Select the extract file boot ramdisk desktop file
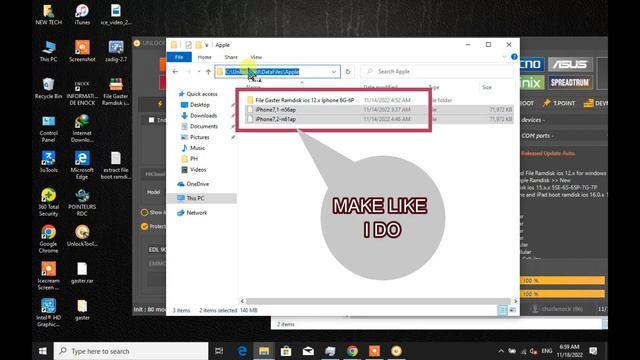This screenshot has height=360, width=640. (116, 165)
